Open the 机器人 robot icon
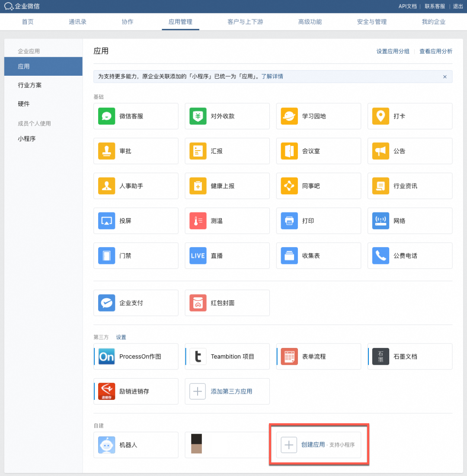This screenshot has width=467, height=476. (106, 445)
